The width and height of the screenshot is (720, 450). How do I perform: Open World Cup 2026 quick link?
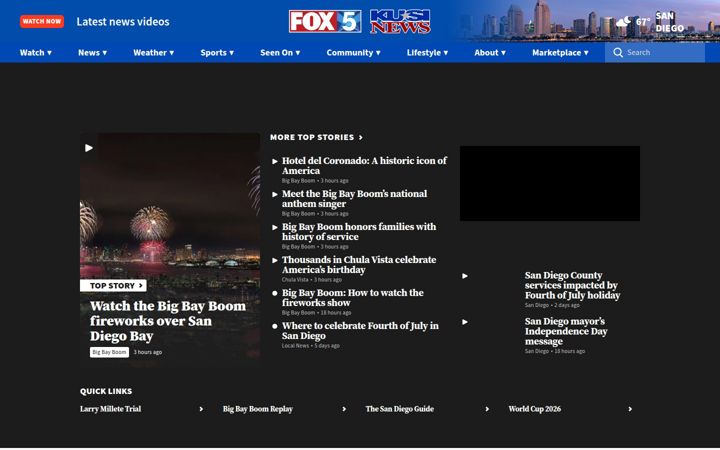(534, 409)
